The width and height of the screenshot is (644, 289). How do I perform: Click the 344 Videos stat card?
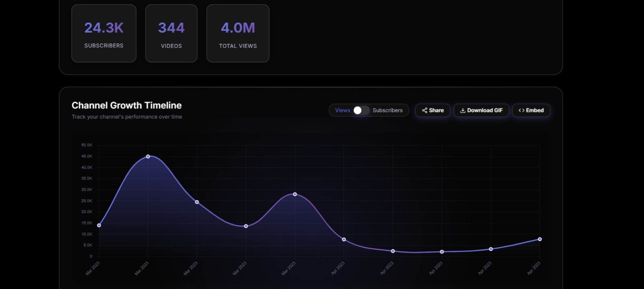[171, 33]
